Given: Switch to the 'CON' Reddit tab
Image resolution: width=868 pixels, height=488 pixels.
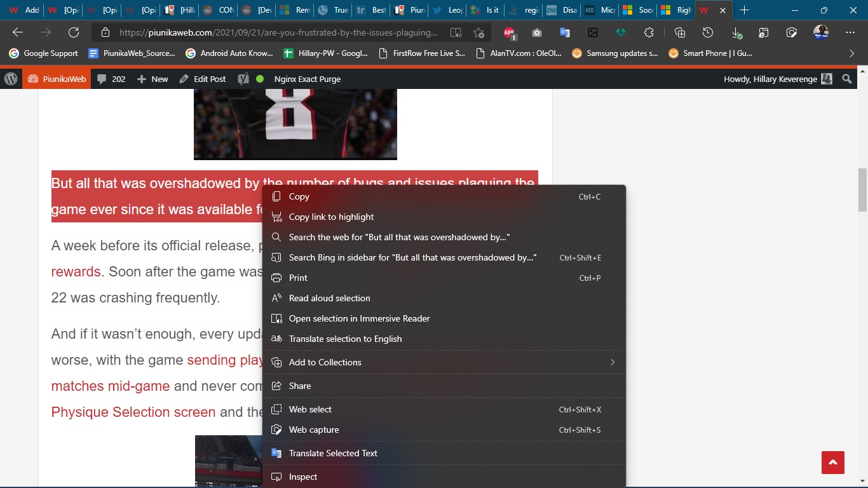Looking at the screenshot, I should (217, 10).
